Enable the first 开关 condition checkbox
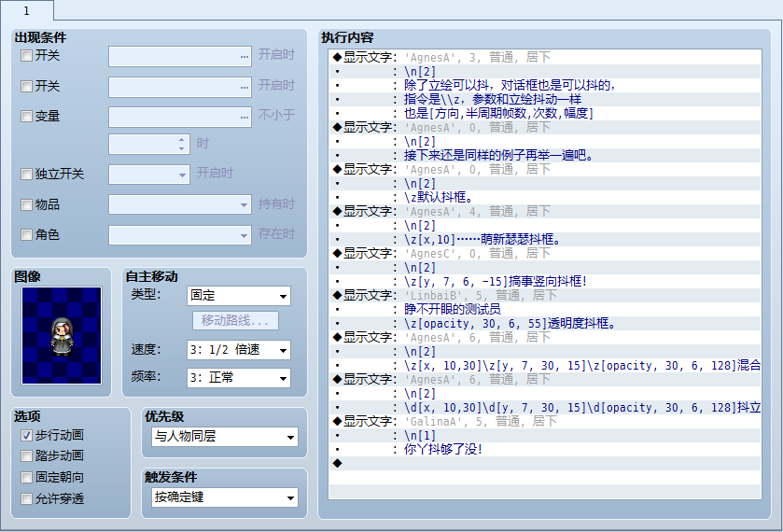The image size is (783, 532). point(26,55)
